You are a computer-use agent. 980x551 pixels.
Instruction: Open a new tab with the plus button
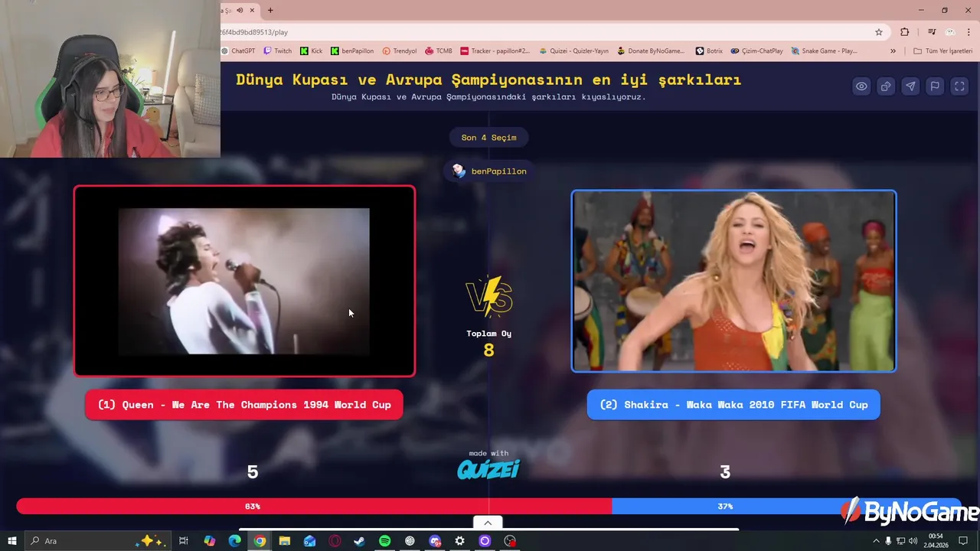(x=270, y=10)
